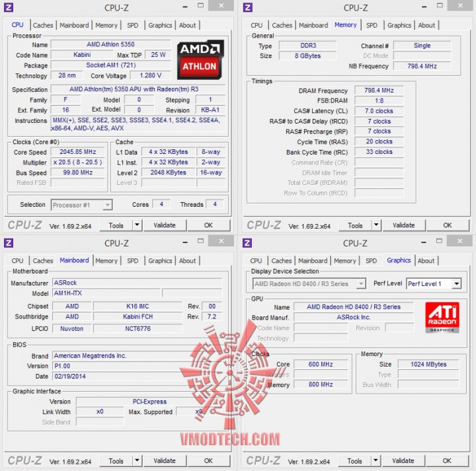Image resolution: width=476 pixels, height=471 pixels.
Task: Open About tab in Mainboard window
Action: tap(187, 260)
